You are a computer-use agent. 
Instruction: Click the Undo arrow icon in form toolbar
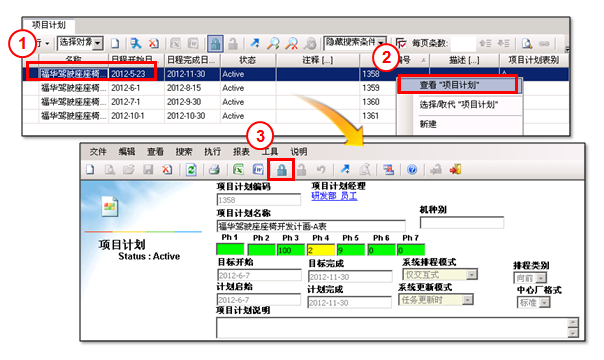321,169
